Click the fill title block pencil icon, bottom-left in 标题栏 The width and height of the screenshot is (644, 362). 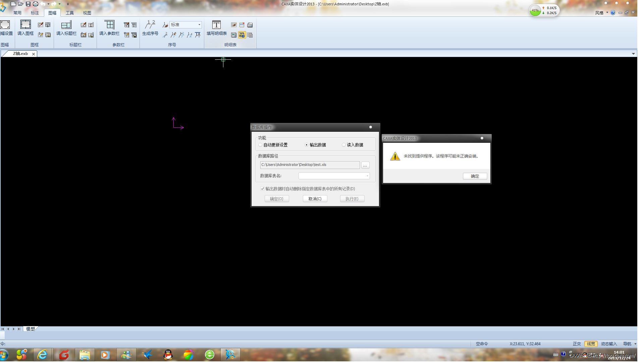pyautogui.click(x=84, y=35)
